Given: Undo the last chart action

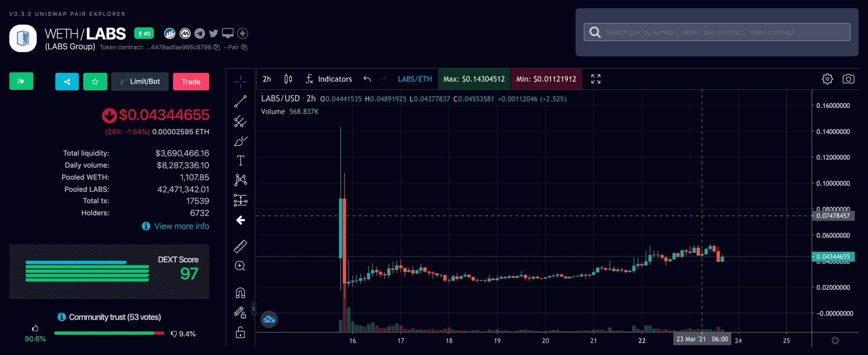Looking at the screenshot, I should 367,79.
